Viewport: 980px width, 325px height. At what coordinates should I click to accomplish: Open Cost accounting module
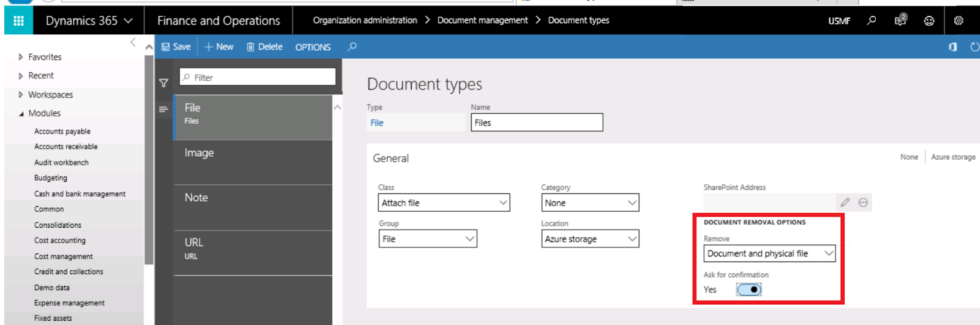(60, 241)
